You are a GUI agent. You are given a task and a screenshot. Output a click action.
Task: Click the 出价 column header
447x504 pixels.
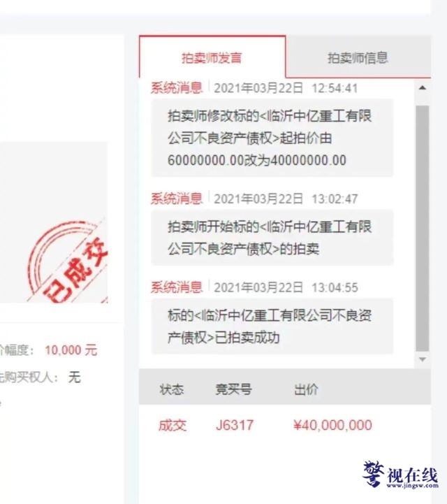tap(306, 389)
